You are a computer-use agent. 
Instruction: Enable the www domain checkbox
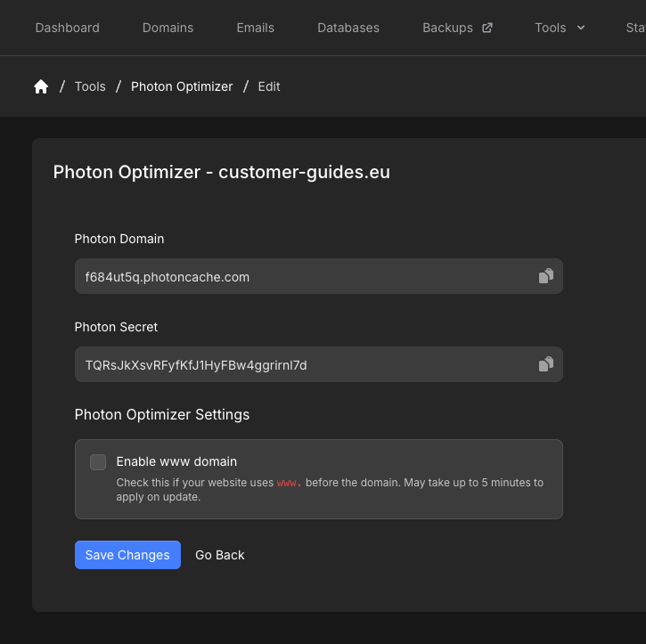coord(98,462)
